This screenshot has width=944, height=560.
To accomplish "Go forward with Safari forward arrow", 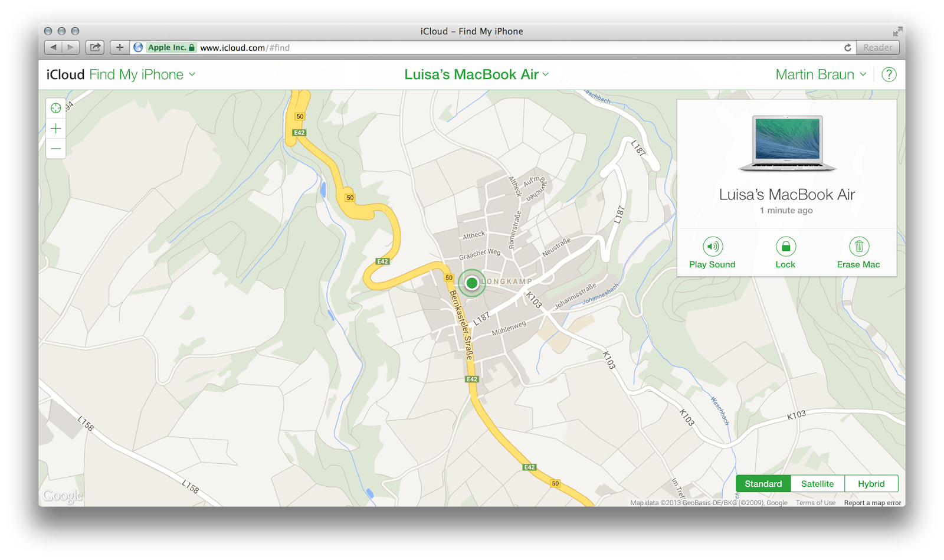I will (71, 47).
